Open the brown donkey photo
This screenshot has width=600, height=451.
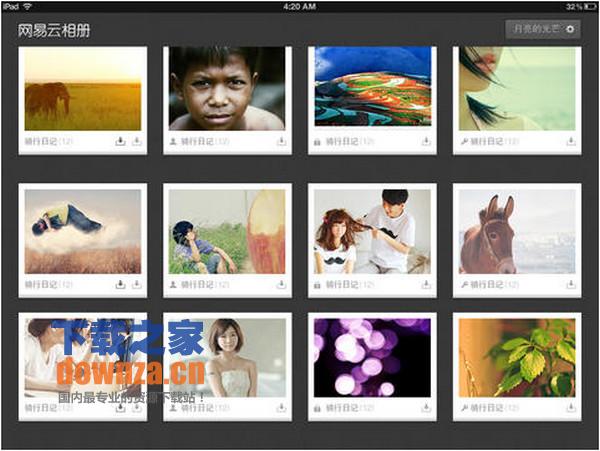pos(517,232)
